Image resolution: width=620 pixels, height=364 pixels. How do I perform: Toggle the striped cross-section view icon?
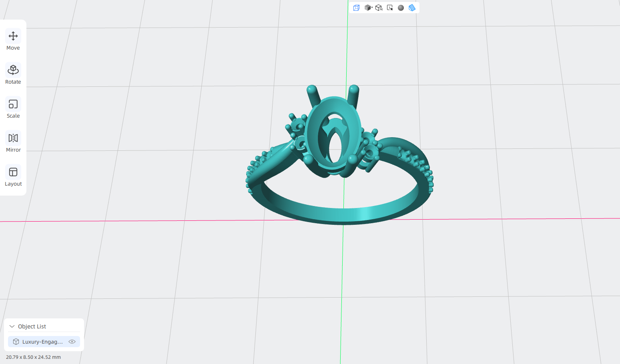(x=412, y=8)
